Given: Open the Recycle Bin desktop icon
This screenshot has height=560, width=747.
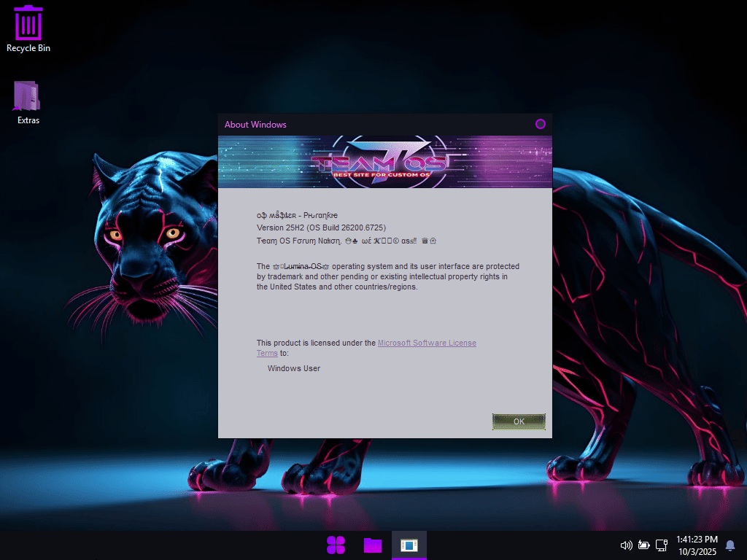Looking at the screenshot, I should (x=28, y=23).
